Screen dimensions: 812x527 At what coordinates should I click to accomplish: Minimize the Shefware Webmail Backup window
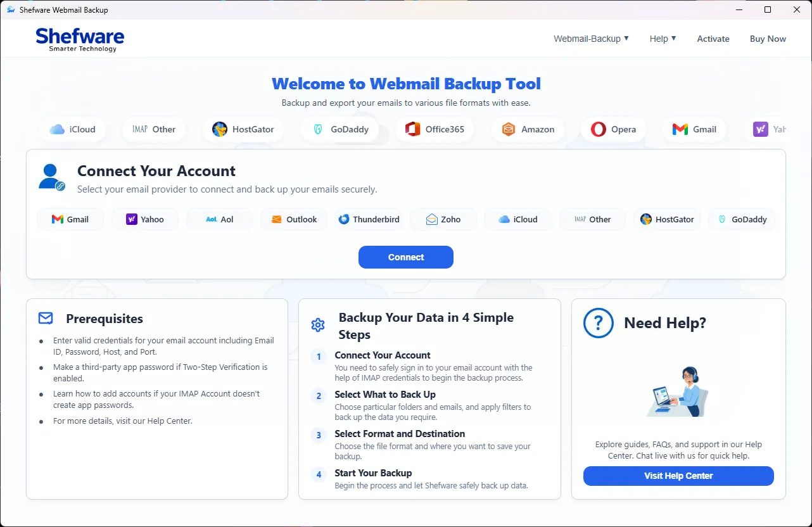point(739,10)
